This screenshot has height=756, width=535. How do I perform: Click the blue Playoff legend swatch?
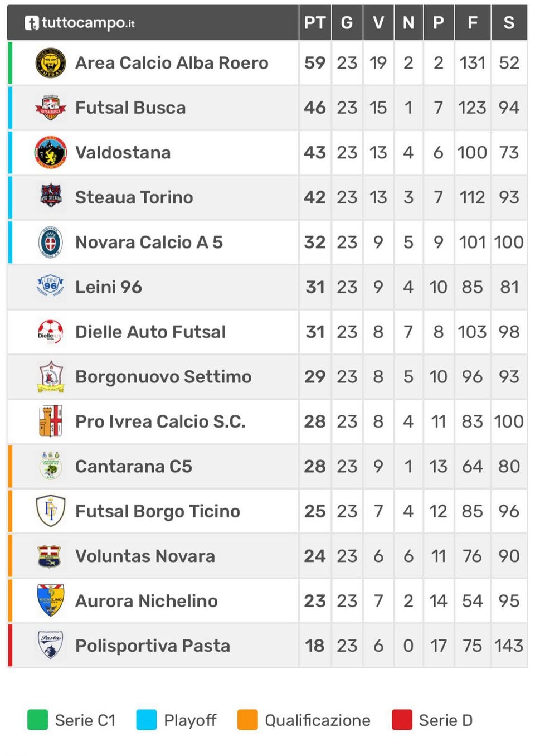[x=147, y=720]
